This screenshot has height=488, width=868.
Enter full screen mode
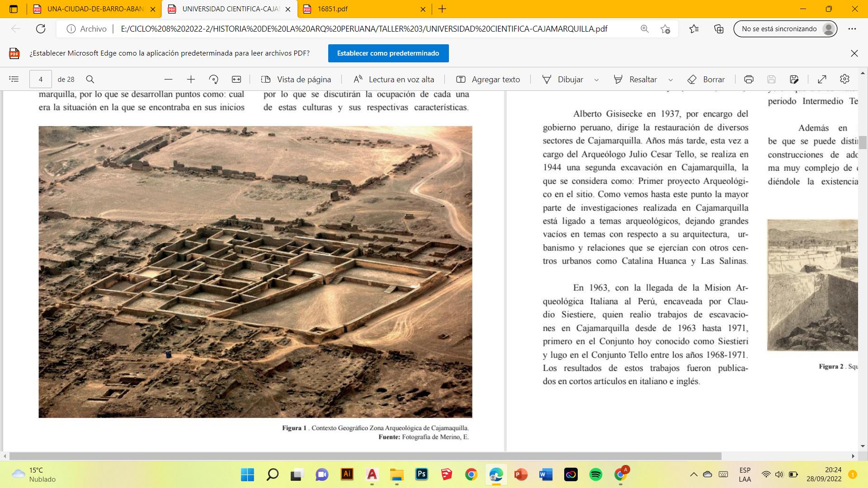pyautogui.click(x=822, y=79)
